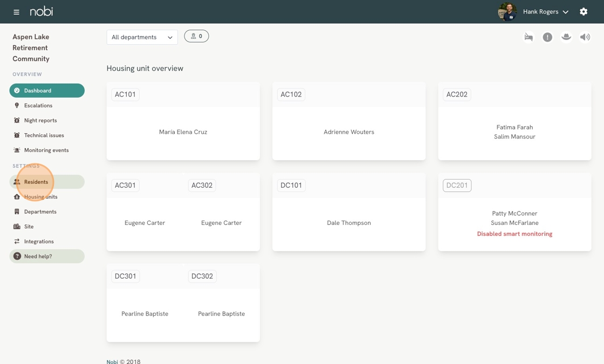
Task: Select Monitoring events in sidebar
Action: (x=46, y=150)
